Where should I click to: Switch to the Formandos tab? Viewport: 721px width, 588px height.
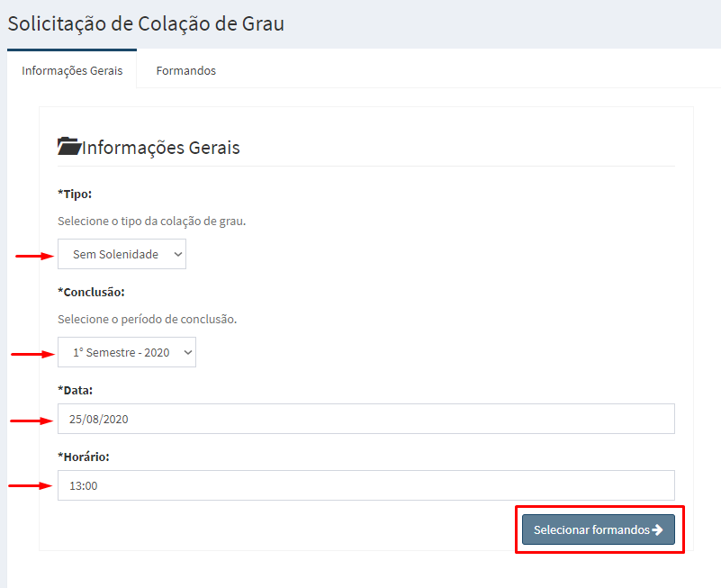click(x=185, y=70)
